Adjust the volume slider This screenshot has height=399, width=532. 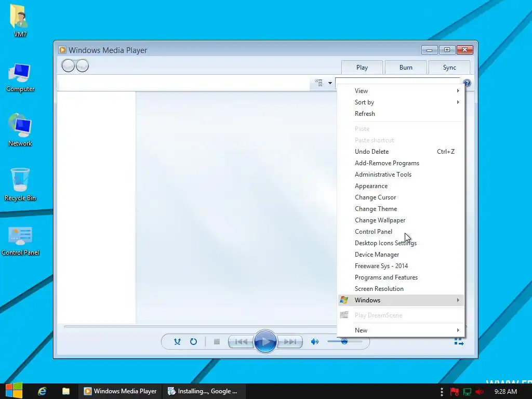pyautogui.click(x=344, y=341)
